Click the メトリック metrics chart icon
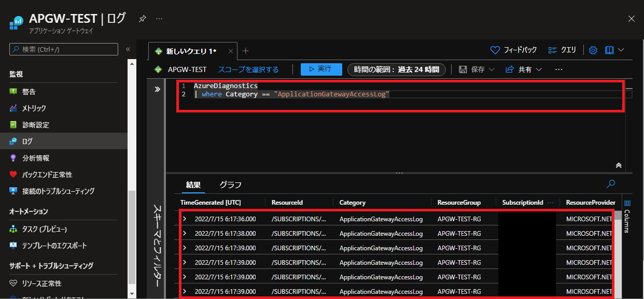Viewport: 644px width, 299px height. (13, 108)
